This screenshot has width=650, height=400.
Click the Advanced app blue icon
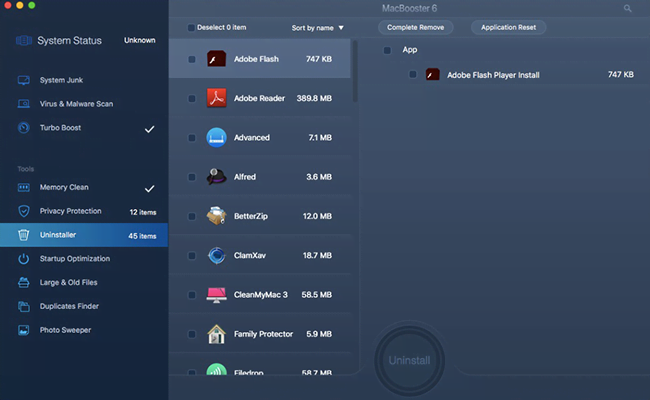pyautogui.click(x=216, y=138)
